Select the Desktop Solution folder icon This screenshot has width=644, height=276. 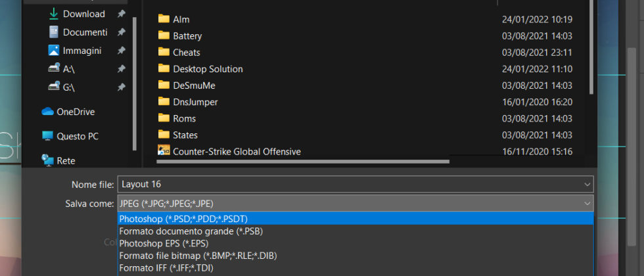click(x=164, y=68)
